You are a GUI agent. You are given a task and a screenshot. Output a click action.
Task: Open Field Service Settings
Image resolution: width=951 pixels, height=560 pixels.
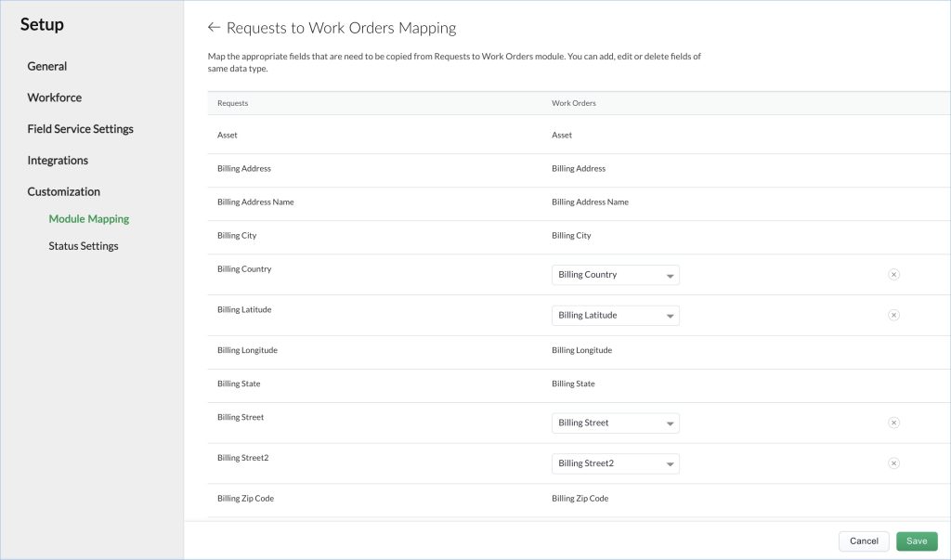pyautogui.click(x=80, y=128)
